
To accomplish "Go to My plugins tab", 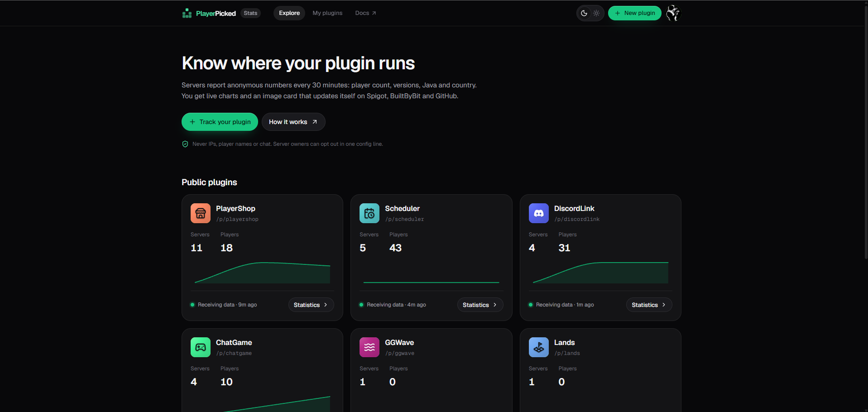I will [x=327, y=13].
